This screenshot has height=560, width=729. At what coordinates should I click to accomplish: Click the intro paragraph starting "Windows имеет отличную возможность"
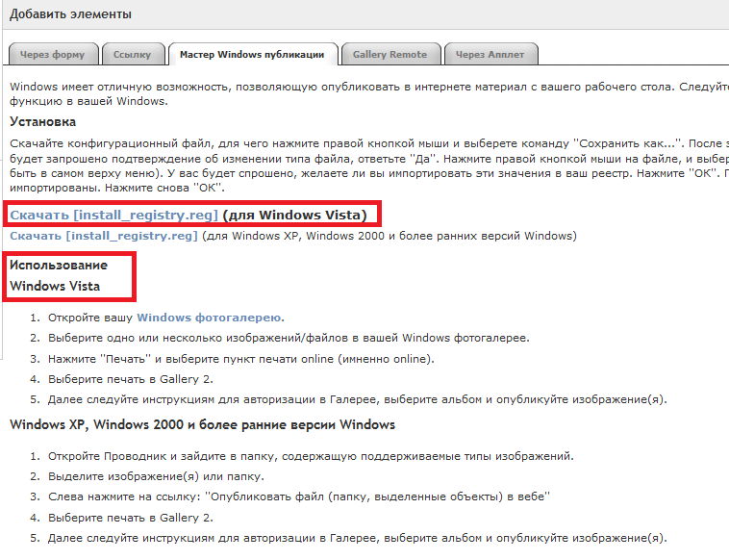coord(369,94)
